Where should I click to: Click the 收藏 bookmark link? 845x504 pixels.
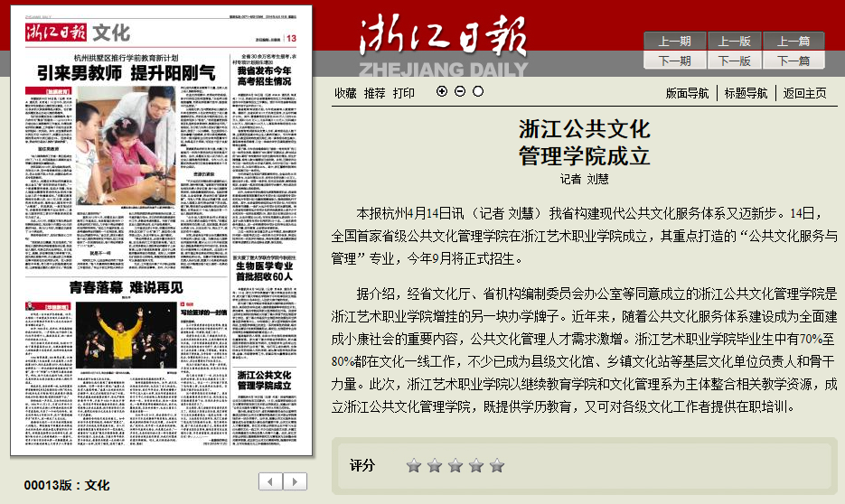coord(345,93)
